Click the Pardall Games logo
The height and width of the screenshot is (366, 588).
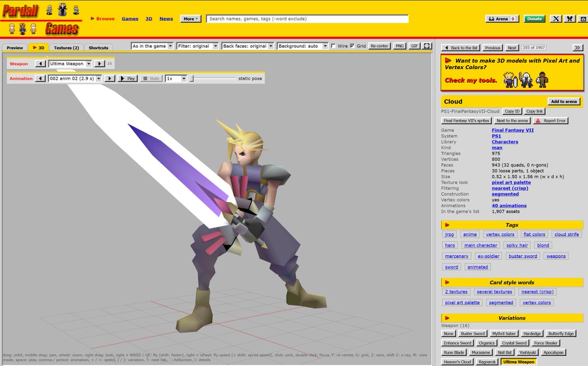[x=41, y=20]
